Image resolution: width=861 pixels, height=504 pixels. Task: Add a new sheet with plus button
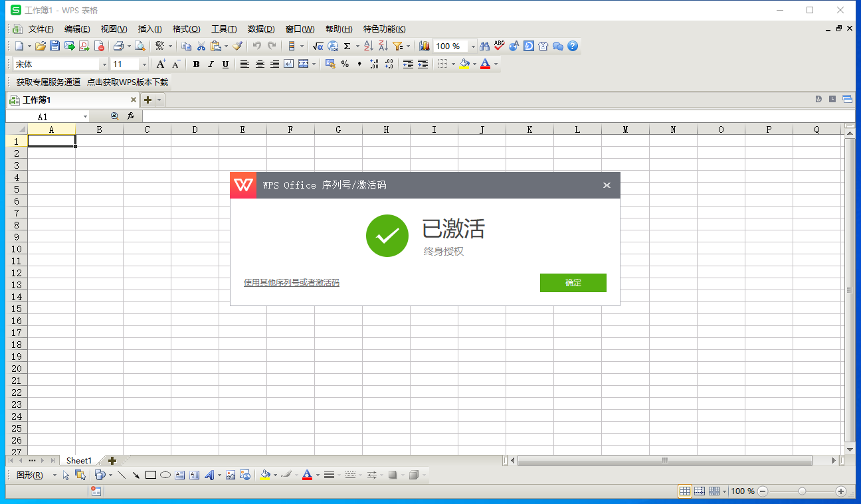click(112, 460)
